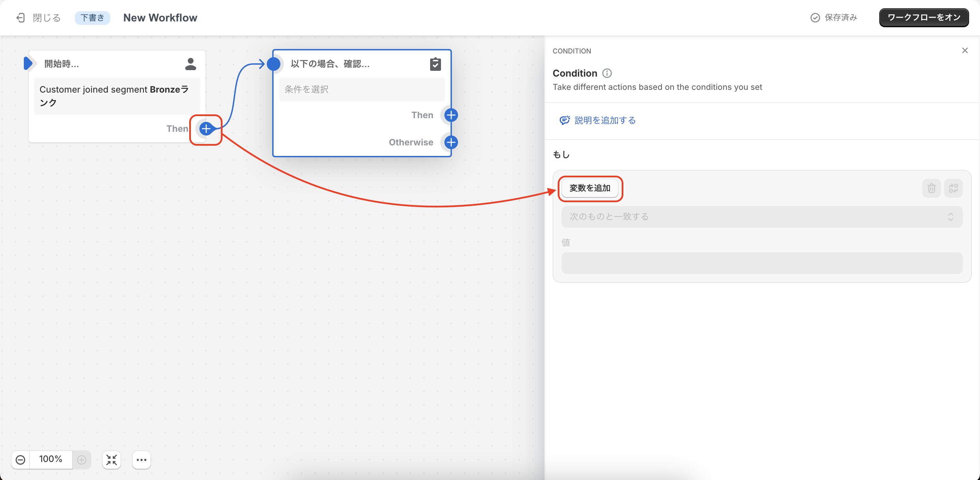The width and height of the screenshot is (980, 480).
Task: Click the info icon beside the Condition heading
Action: pyautogui.click(x=607, y=73)
